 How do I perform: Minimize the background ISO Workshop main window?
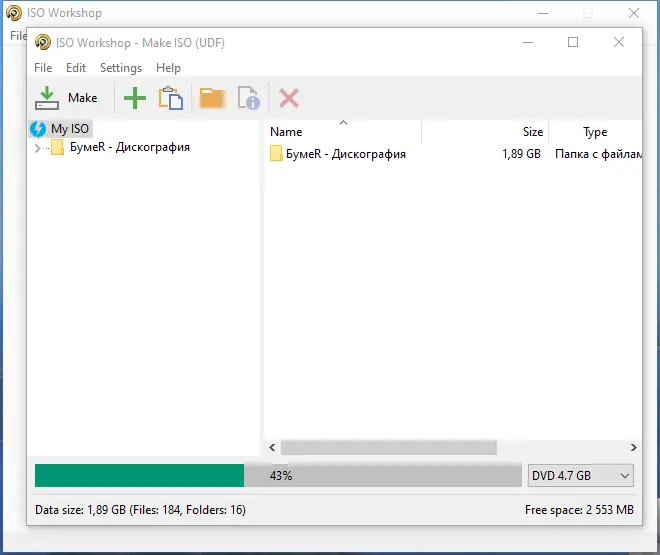coord(543,13)
